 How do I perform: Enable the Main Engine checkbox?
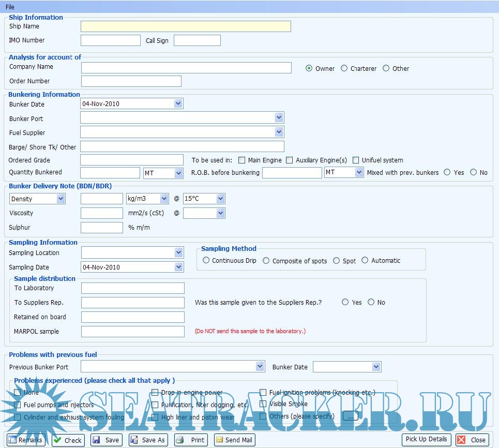(x=241, y=160)
